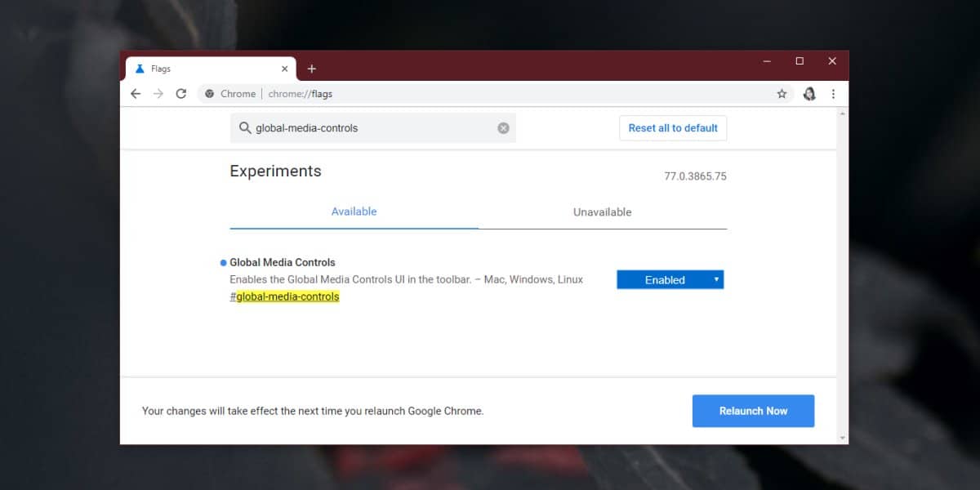Open a new tab with plus icon
This screenshot has height=490, width=980.
coord(311,69)
